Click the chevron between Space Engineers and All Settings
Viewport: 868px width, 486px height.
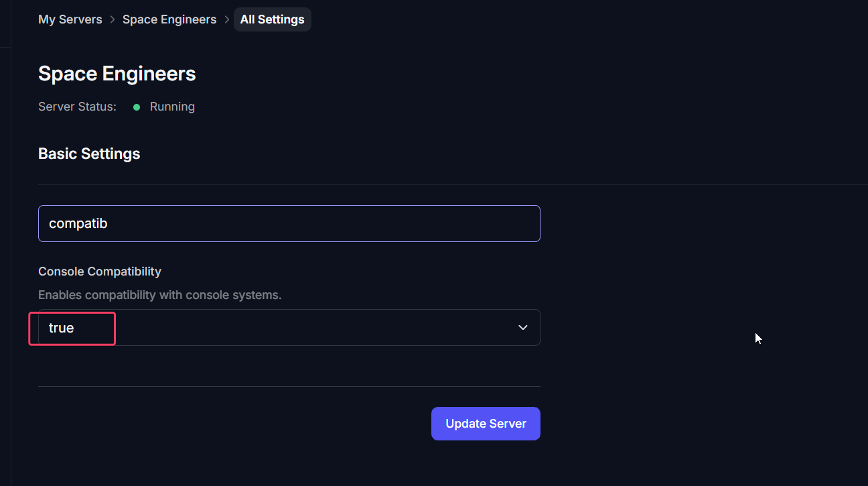coord(226,19)
